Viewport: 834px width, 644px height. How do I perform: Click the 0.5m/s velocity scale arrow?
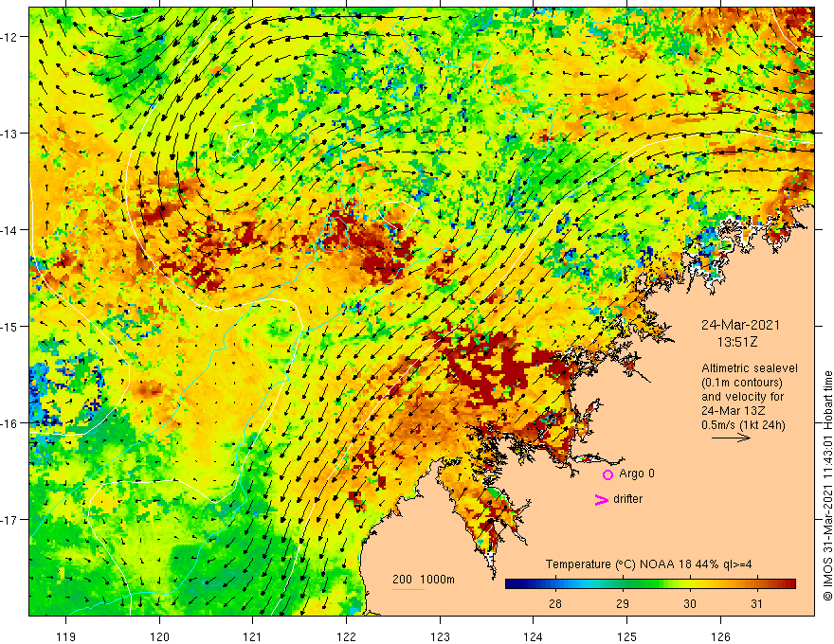tap(731, 438)
